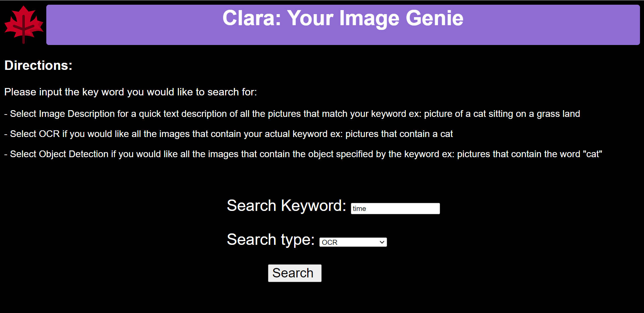Click the 'Search Keyword:' label

[286, 206]
